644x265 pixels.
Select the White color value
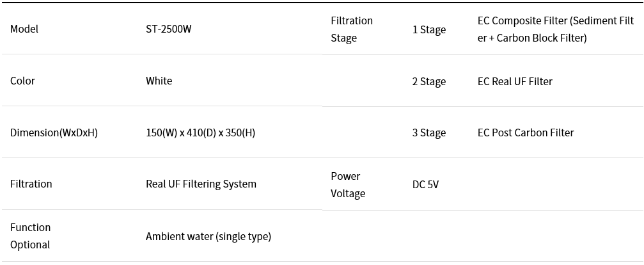point(159,81)
